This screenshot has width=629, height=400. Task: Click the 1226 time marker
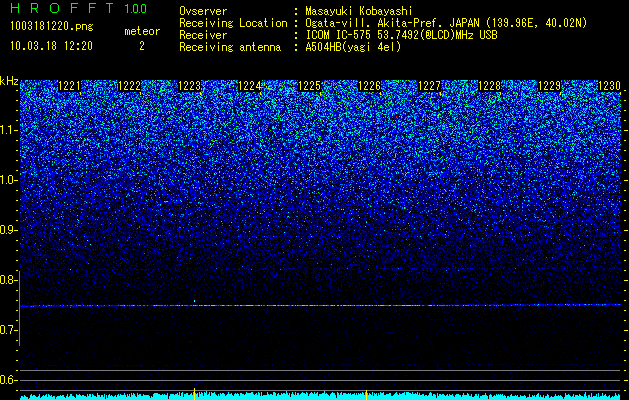pyautogui.click(x=369, y=86)
